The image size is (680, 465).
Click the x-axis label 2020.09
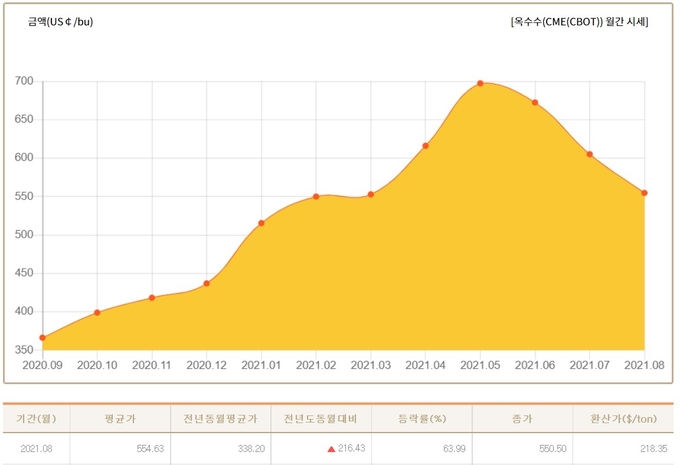click(42, 365)
